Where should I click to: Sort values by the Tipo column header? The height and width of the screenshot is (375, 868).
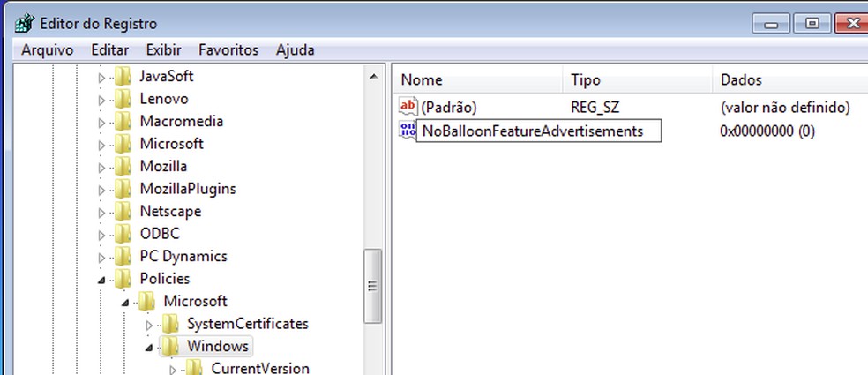[638, 79]
